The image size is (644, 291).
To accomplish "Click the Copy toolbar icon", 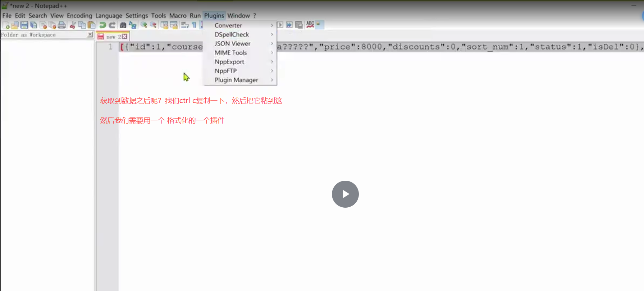I will [82, 25].
